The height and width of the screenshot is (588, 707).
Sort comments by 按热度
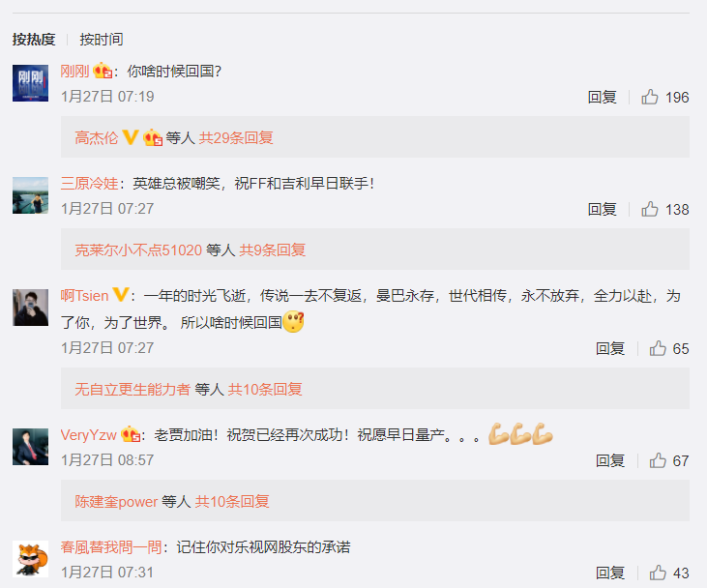click(34, 40)
